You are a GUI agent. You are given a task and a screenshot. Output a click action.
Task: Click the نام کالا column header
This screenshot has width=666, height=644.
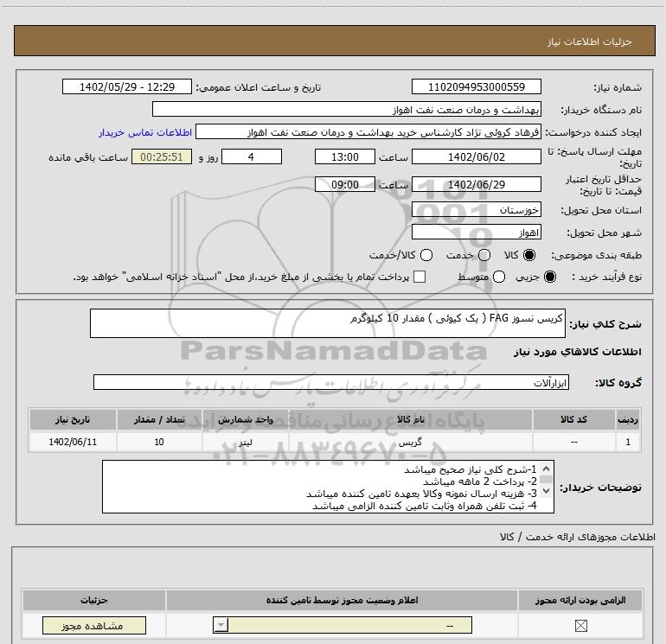point(410,420)
